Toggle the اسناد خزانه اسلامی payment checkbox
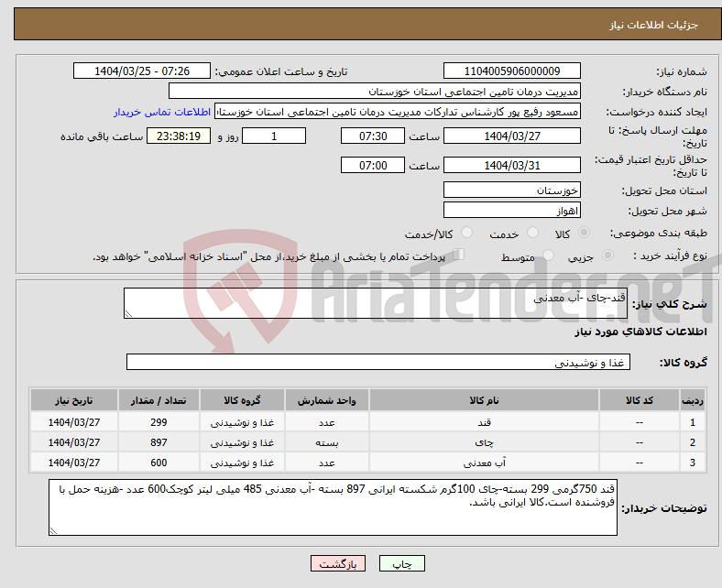The width and height of the screenshot is (722, 588). [x=459, y=255]
